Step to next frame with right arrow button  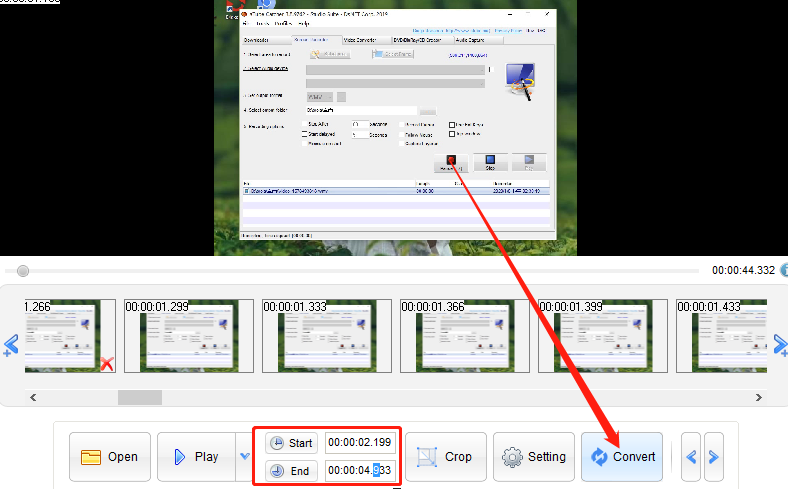714,457
